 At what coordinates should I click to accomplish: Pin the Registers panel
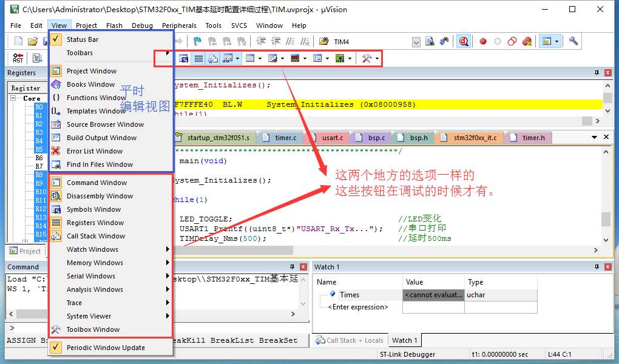pyautogui.click(x=597, y=73)
